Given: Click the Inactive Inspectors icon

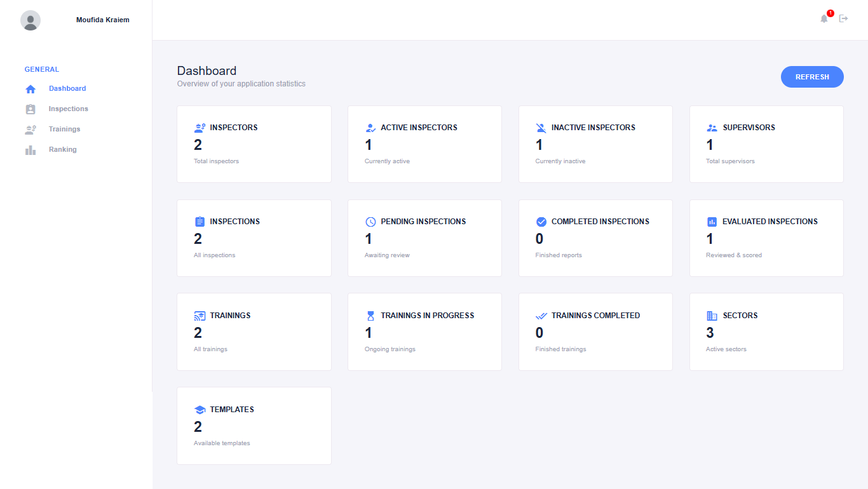Looking at the screenshot, I should coord(541,127).
